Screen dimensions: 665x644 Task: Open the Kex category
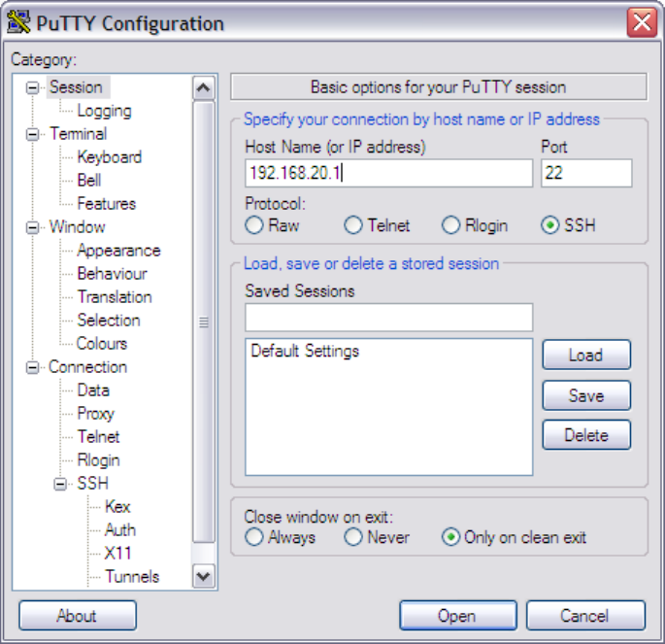click(117, 506)
